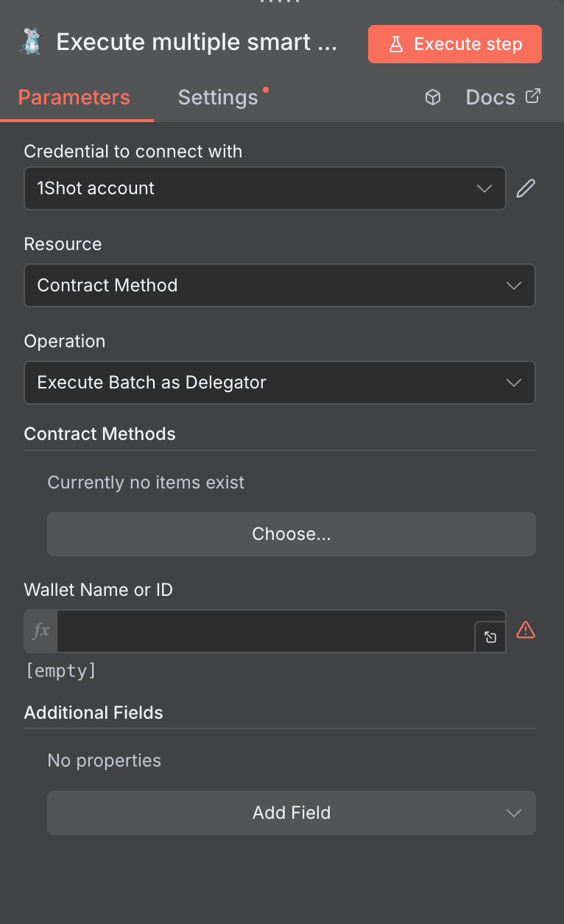Switch to the Settings tab
This screenshot has width=564, height=924.
pos(217,96)
